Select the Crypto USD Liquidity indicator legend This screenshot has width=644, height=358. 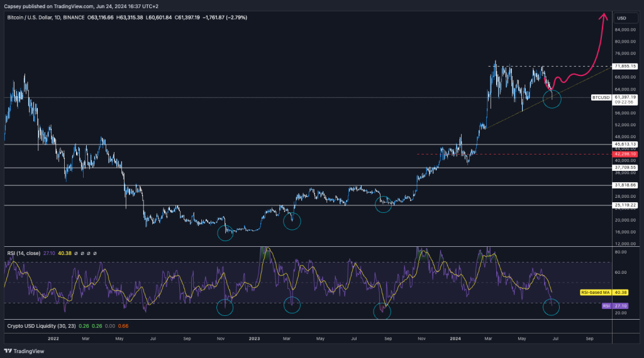click(x=41, y=326)
